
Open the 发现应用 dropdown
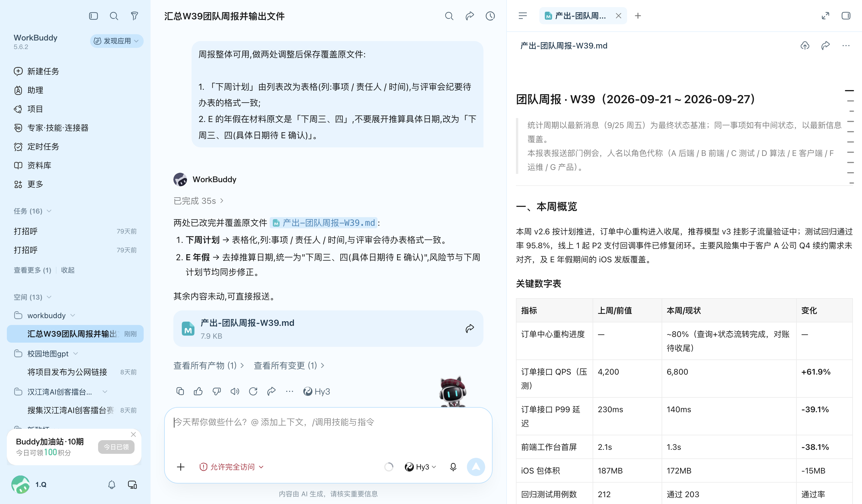[x=116, y=41]
